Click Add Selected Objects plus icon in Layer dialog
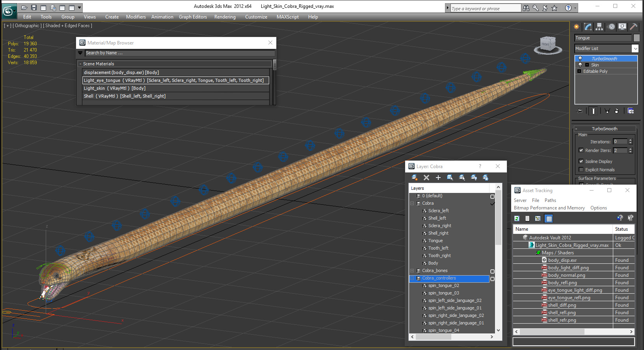The width and height of the screenshot is (644, 350). (438, 178)
